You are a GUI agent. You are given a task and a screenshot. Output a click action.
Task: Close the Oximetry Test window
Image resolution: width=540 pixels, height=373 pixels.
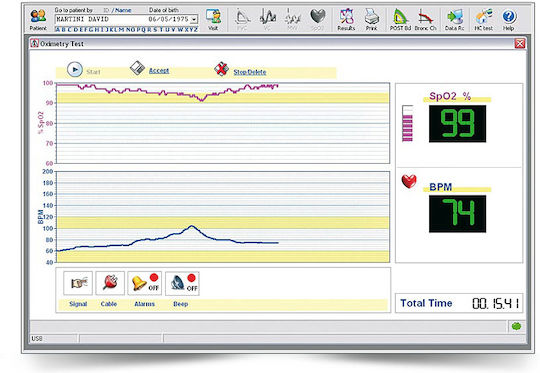tap(520, 43)
